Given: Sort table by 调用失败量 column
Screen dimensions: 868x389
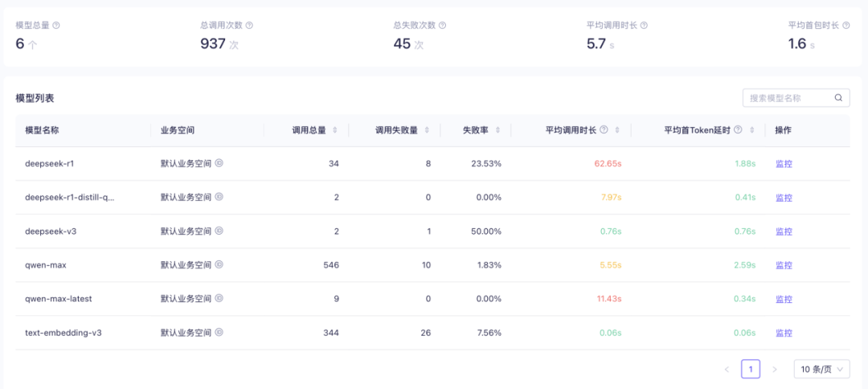Looking at the screenshot, I should coord(427,130).
